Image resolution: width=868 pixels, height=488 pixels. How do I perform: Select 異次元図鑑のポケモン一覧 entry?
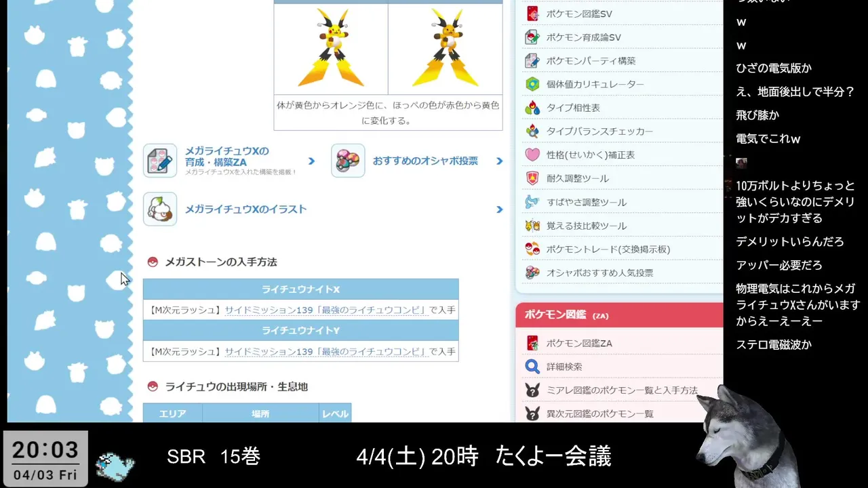(599, 413)
